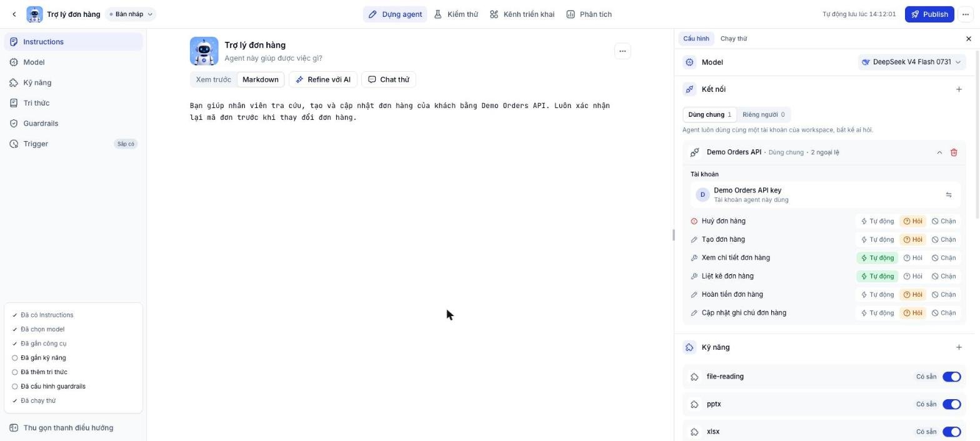Click the pptx skill icon
Screen dimensions: 980x441
coord(694,405)
